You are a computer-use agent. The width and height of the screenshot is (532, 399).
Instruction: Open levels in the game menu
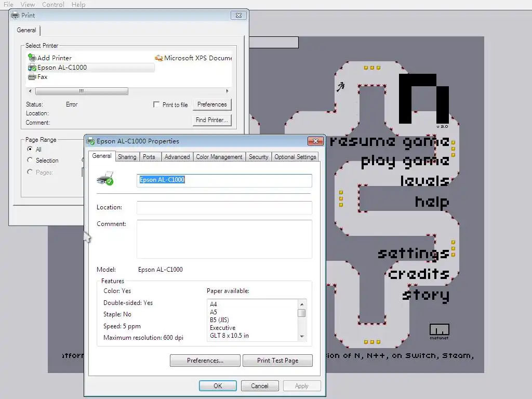(425, 180)
